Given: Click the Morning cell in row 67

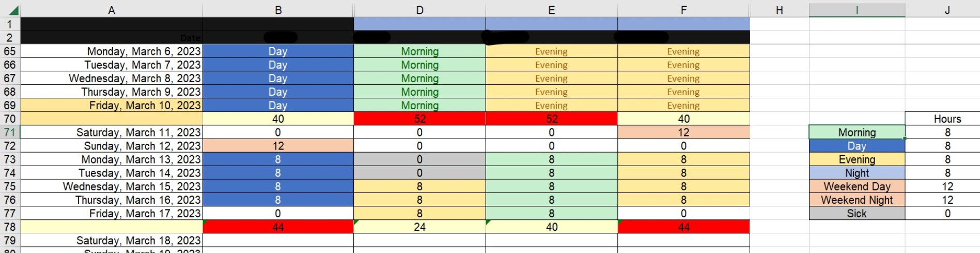Looking at the screenshot, I should tap(419, 79).
